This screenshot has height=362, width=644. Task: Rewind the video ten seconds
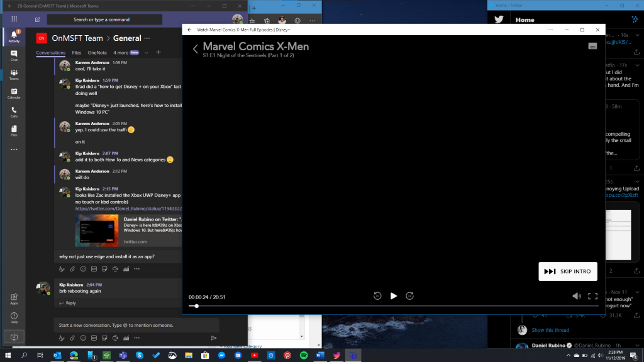(377, 296)
